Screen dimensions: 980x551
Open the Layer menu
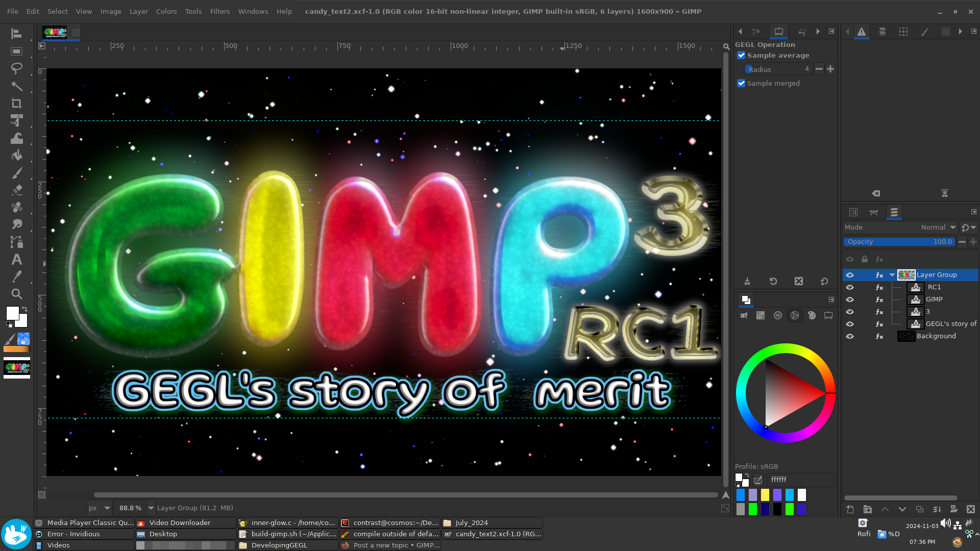click(x=138, y=11)
